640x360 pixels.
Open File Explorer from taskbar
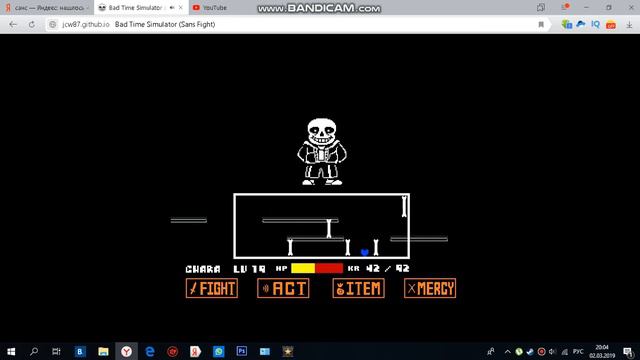[x=103, y=351]
